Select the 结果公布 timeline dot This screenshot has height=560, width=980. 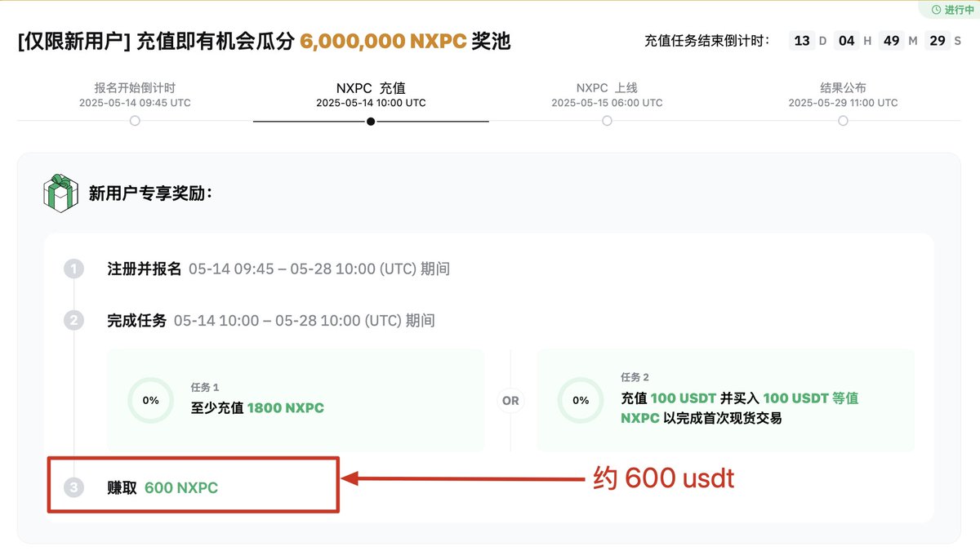point(843,121)
